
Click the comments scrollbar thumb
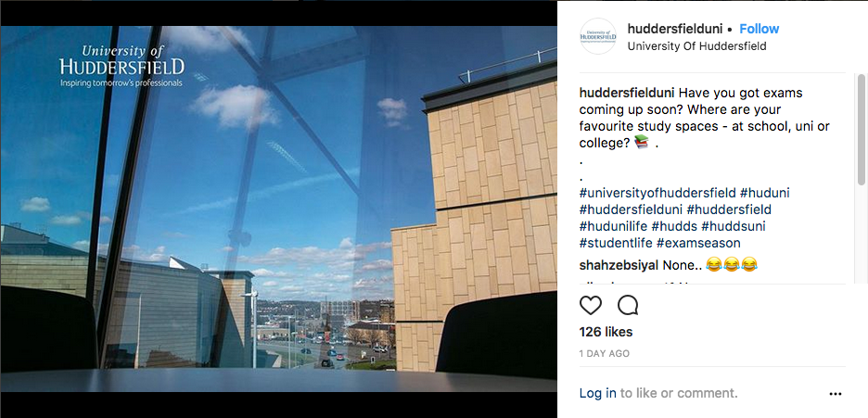click(861, 130)
